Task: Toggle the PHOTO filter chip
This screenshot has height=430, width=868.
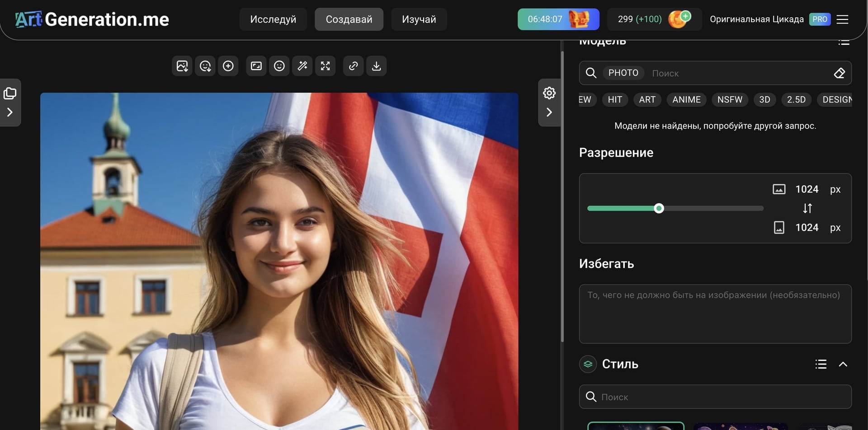Action: 623,73
